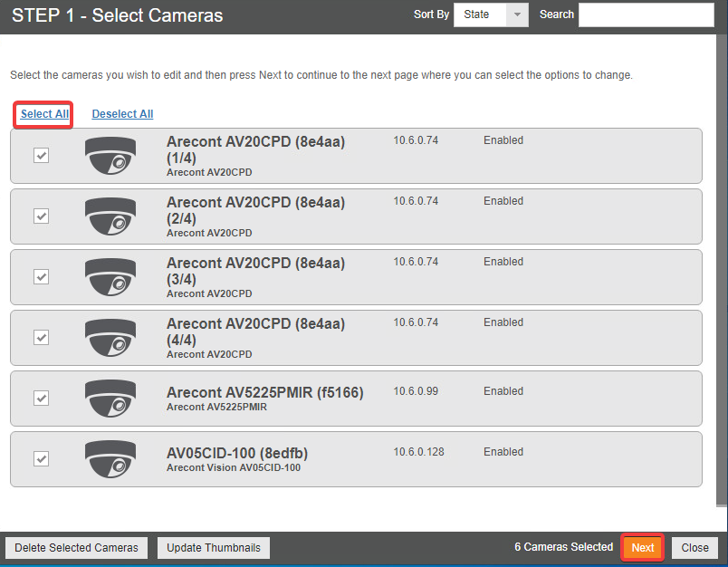This screenshot has height=567, width=728.
Task: Click the Arecont AV5225PMIR (f5166) camera name
Action: pyautogui.click(x=265, y=392)
